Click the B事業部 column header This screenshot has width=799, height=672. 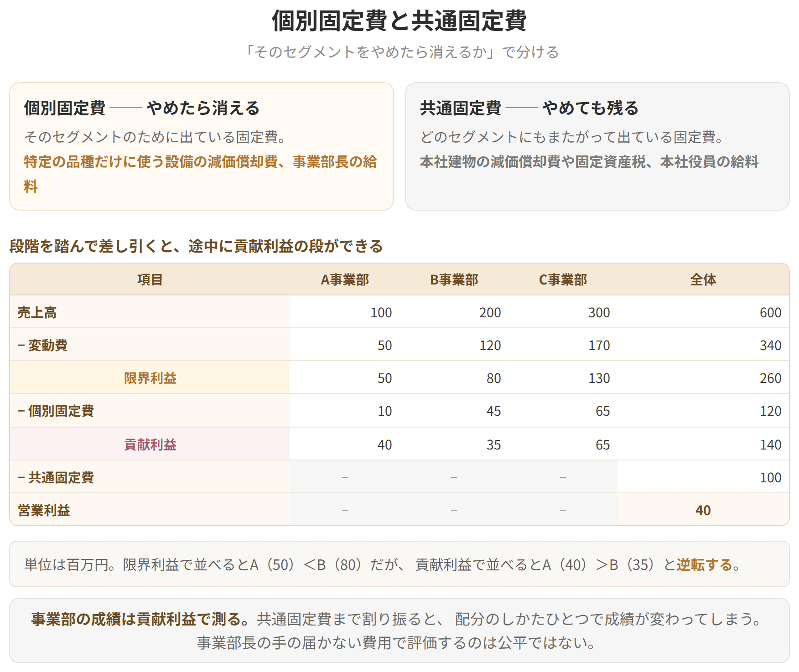(454, 279)
